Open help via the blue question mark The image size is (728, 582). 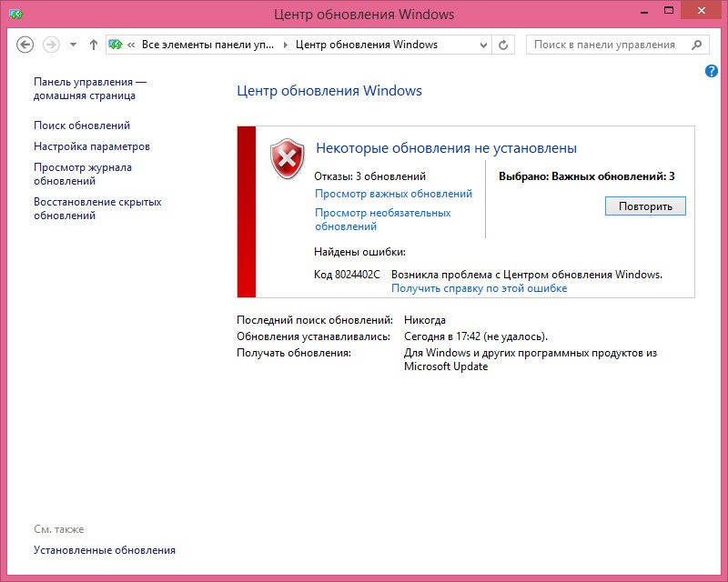712,71
